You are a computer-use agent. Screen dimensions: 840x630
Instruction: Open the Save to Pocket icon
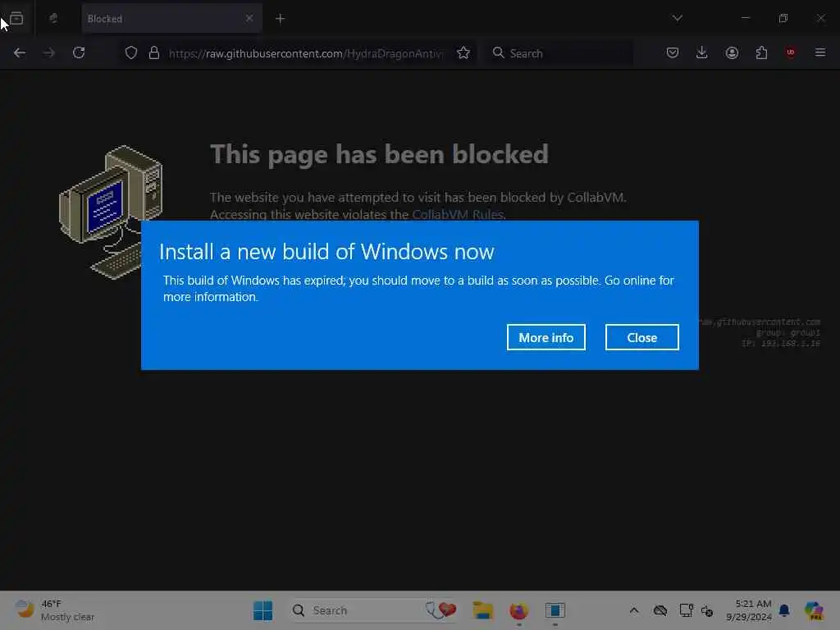(673, 52)
